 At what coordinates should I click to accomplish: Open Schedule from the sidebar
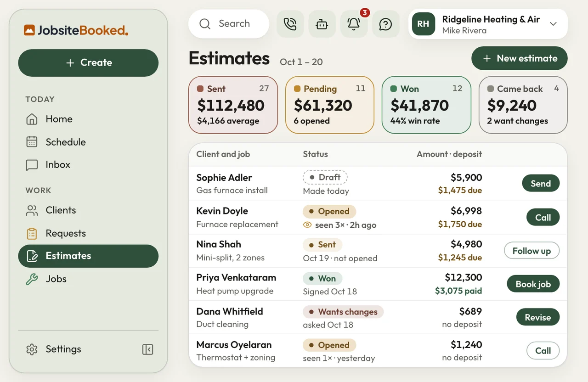pos(88,142)
